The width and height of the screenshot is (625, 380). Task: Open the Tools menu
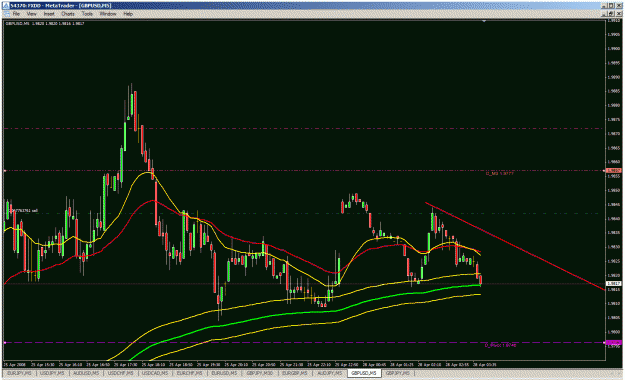[x=87, y=14]
